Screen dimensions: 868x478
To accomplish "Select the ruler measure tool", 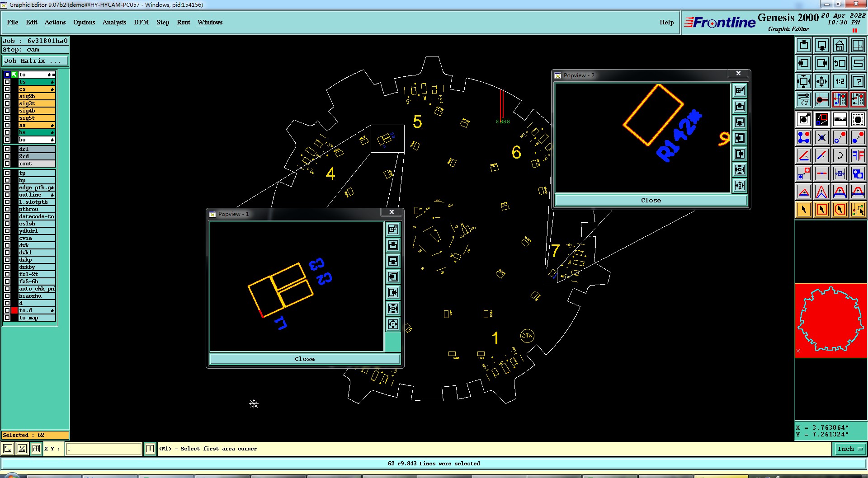I will (840, 119).
